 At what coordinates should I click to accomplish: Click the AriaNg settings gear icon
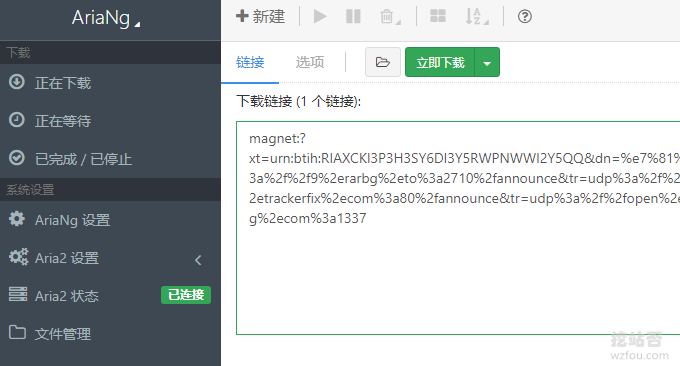pos(17,219)
